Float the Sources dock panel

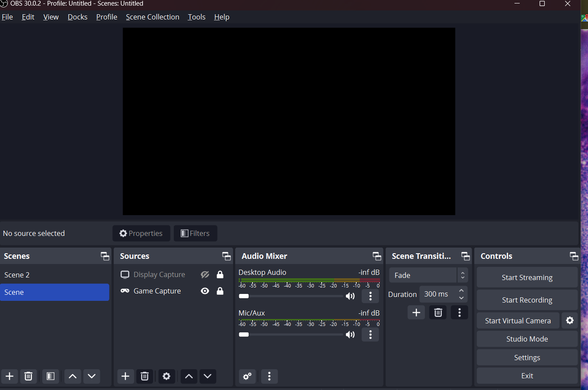click(x=227, y=256)
